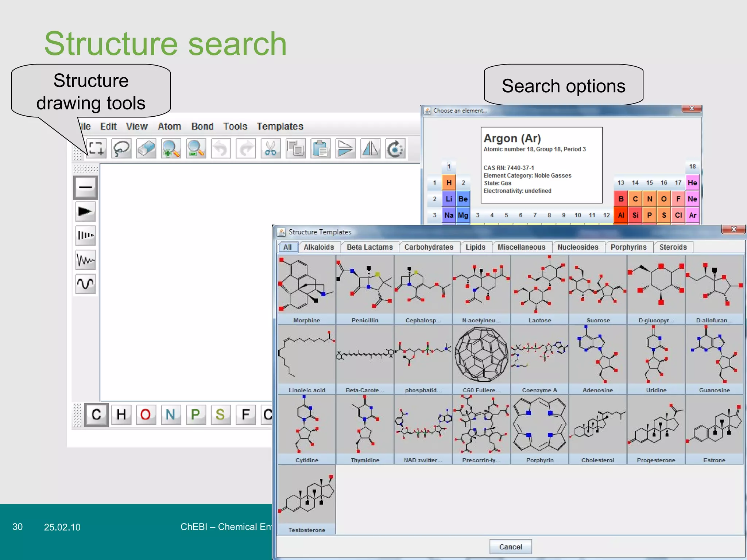Click the flip horizontal mirror icon

point(370,149)
